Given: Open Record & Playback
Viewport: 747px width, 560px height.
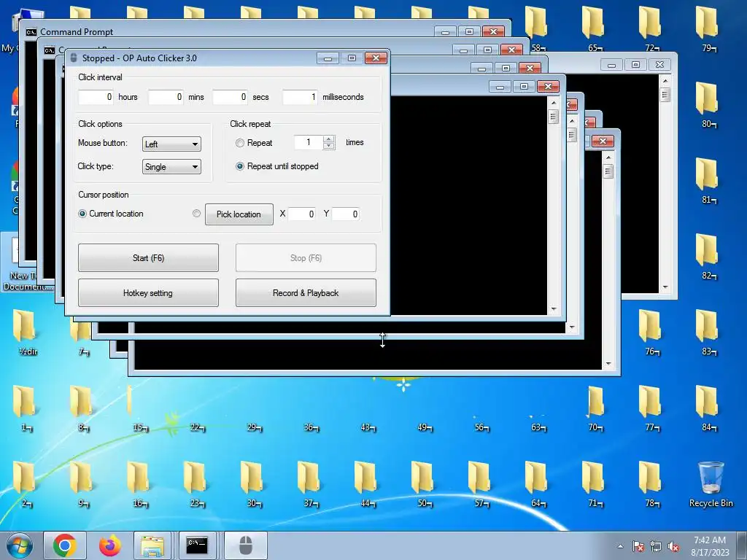Looking at the screenshot, I should click(x=306, y=293).
